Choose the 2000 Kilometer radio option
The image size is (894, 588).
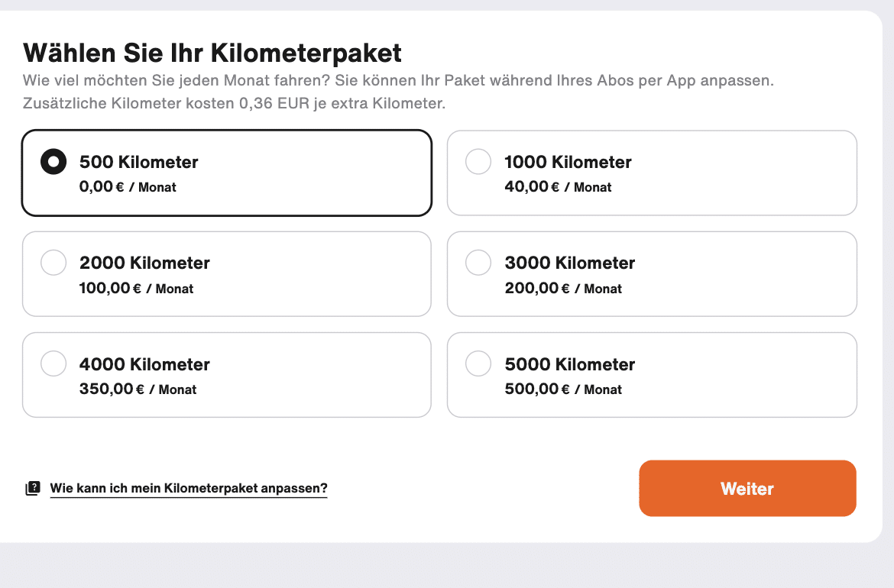coord(53,263)
